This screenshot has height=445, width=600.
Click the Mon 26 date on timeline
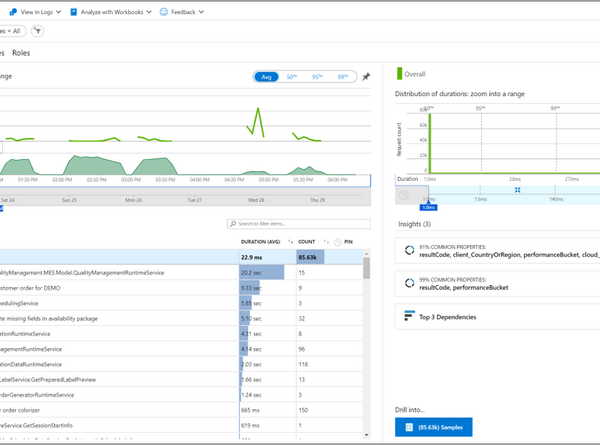(134, 200)
